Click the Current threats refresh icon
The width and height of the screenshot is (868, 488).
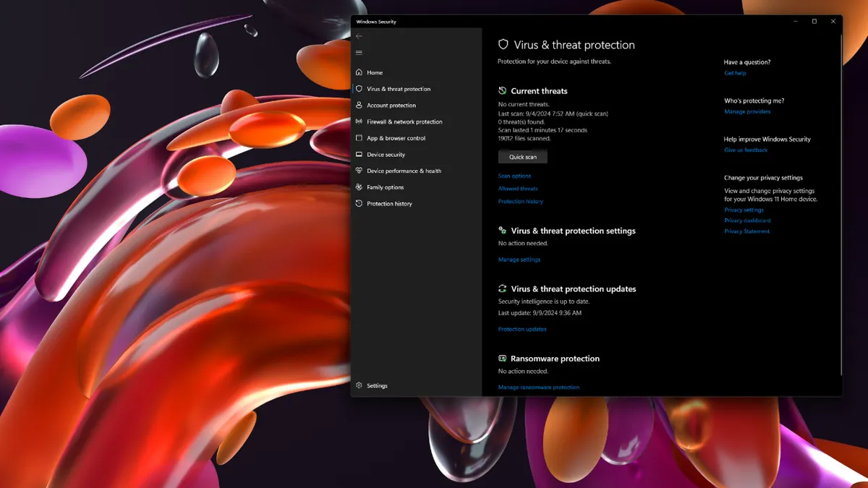(503, 91)
